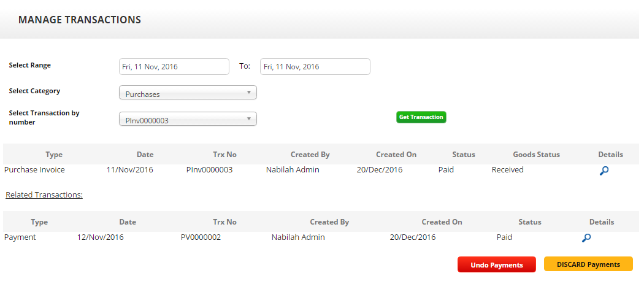Click the start date range field
Screen dimensions: 644x281
coord(174,67)
